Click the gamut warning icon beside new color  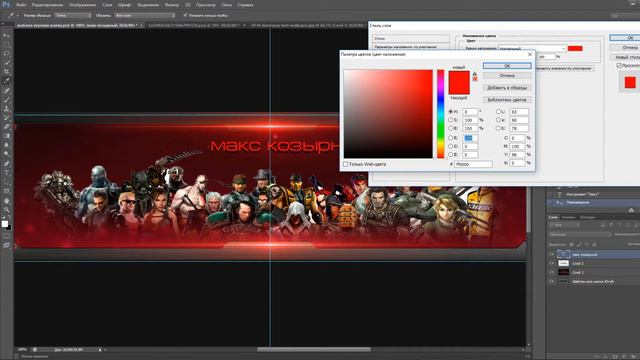(x=475, y=74)
